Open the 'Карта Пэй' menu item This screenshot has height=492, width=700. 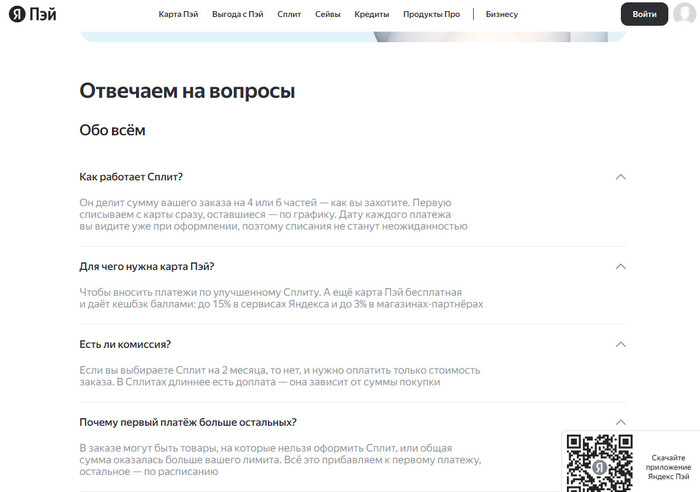tap(178, 14)
